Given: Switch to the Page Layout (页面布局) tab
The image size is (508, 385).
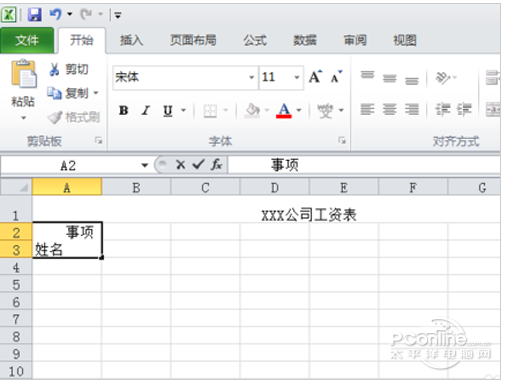Looking at the screenshot, I should coord(193,40).
